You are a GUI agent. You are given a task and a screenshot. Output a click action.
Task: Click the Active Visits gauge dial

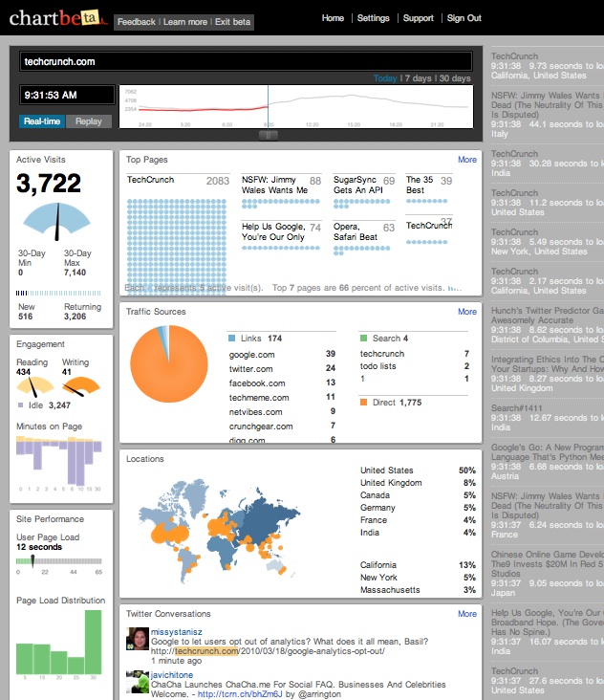[x=56, y=221]
